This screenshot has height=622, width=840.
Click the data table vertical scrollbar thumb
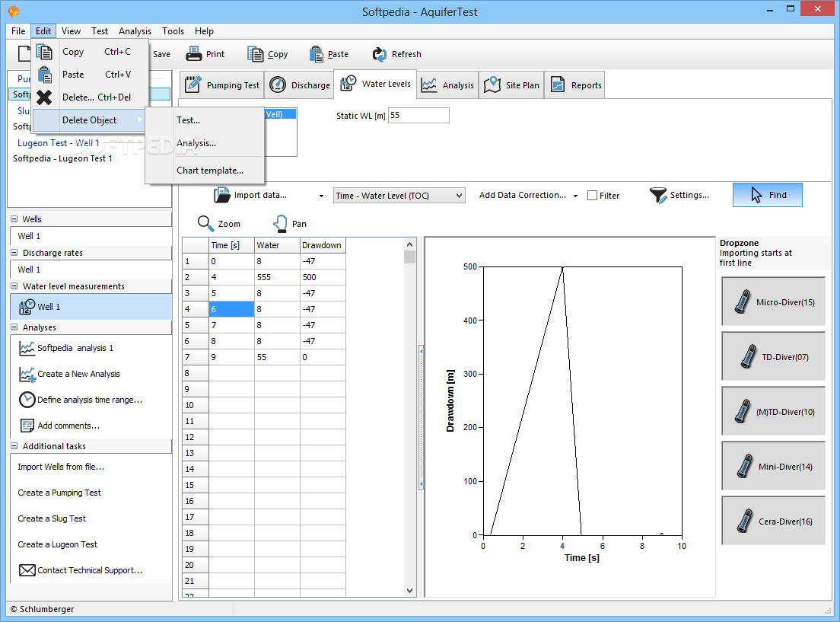(x=410, y=257)
